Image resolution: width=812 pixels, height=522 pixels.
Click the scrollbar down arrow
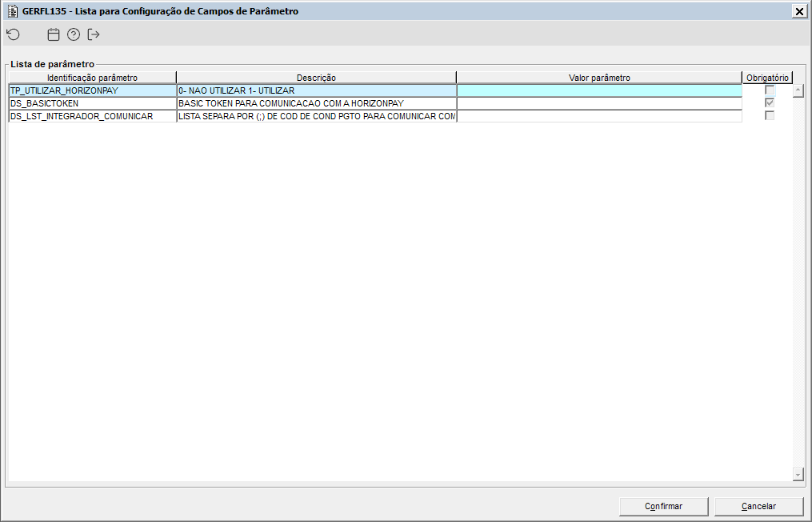click(797, 473)
